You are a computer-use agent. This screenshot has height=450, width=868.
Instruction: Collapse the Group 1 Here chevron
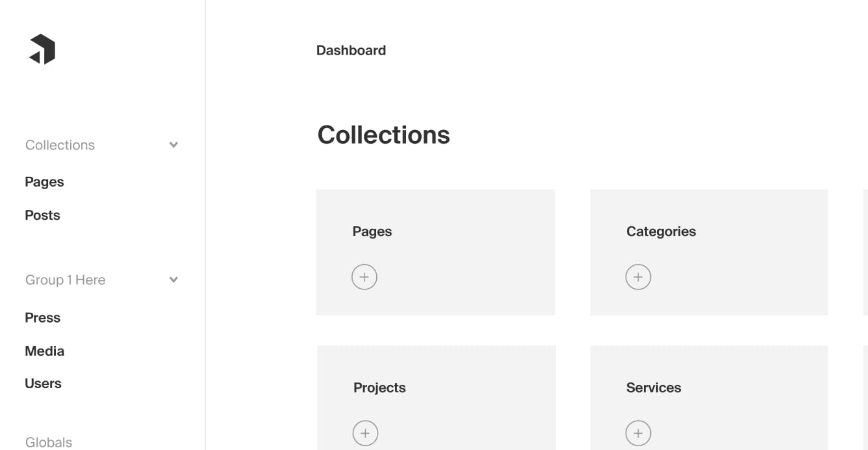point(173,280)
